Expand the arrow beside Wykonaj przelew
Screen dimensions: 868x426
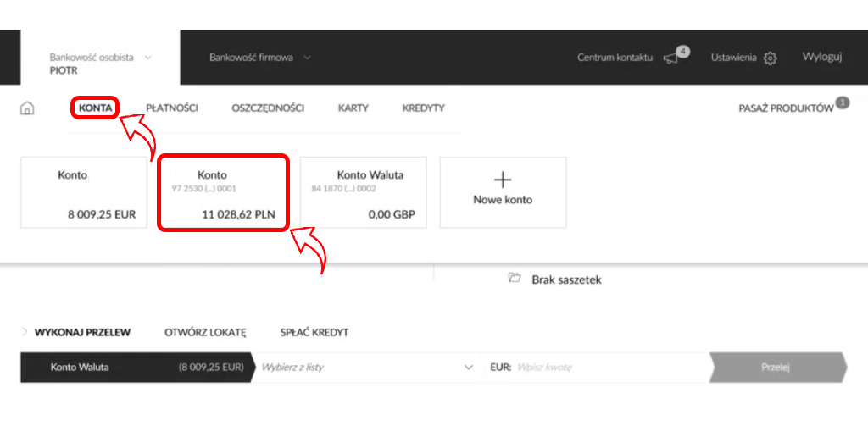click(x=25, y=332)
